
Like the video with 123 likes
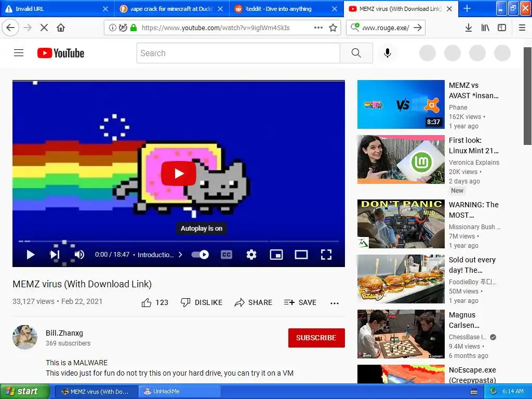tap(155, 302)
